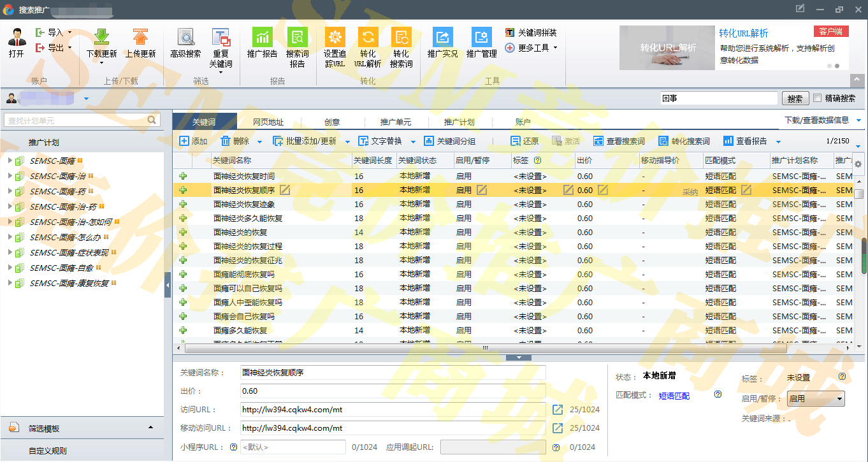Expand the SEMSC-面瘫-治 plan node

click(x=10, y=176)
